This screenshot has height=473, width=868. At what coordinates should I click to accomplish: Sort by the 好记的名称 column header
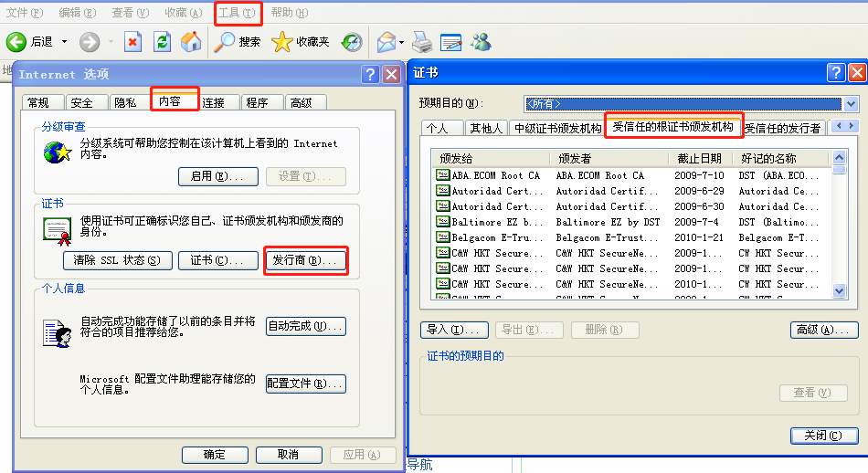pyautogui.click(x=780, y=159)
